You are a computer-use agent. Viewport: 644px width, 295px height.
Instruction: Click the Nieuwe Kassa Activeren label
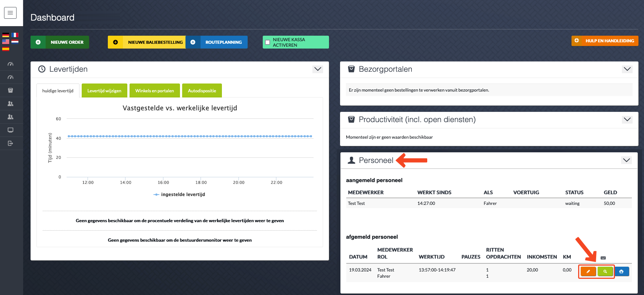(289, 42)
